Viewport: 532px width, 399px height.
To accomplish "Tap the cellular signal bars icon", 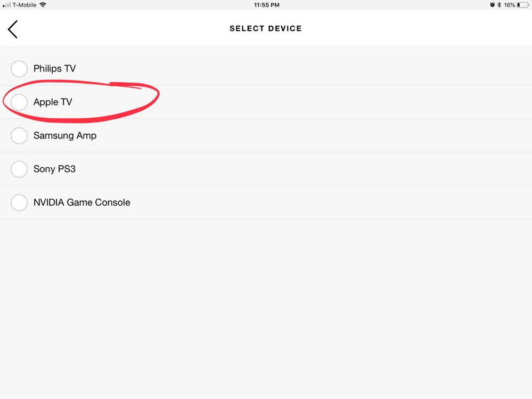I will (7, 5).
